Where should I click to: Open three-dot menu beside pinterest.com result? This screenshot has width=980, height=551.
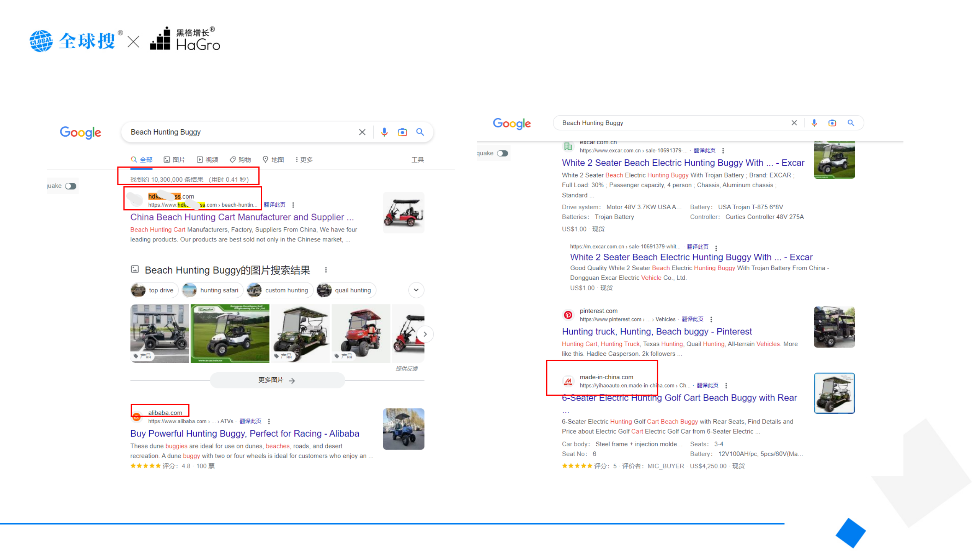[711, 320]
